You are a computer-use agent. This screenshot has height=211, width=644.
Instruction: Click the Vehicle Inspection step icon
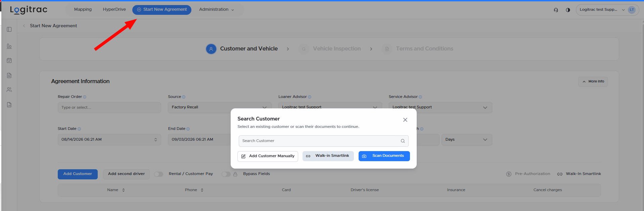[304, 49]
